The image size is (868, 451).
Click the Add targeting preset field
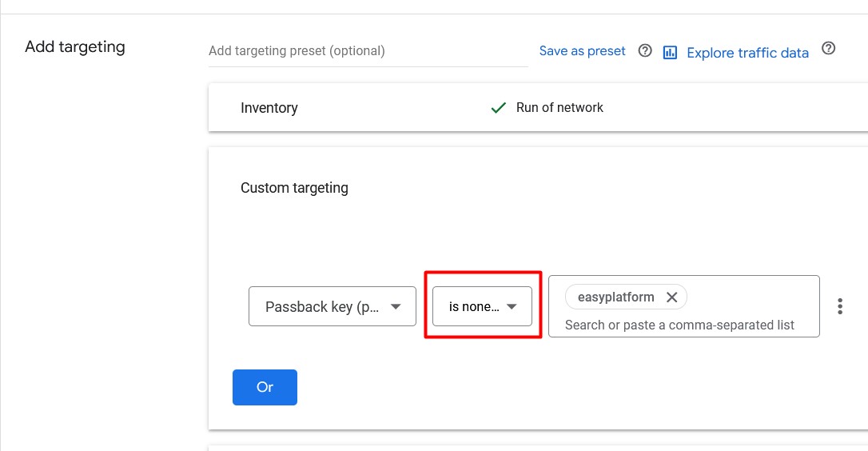(x=368, y=51)
